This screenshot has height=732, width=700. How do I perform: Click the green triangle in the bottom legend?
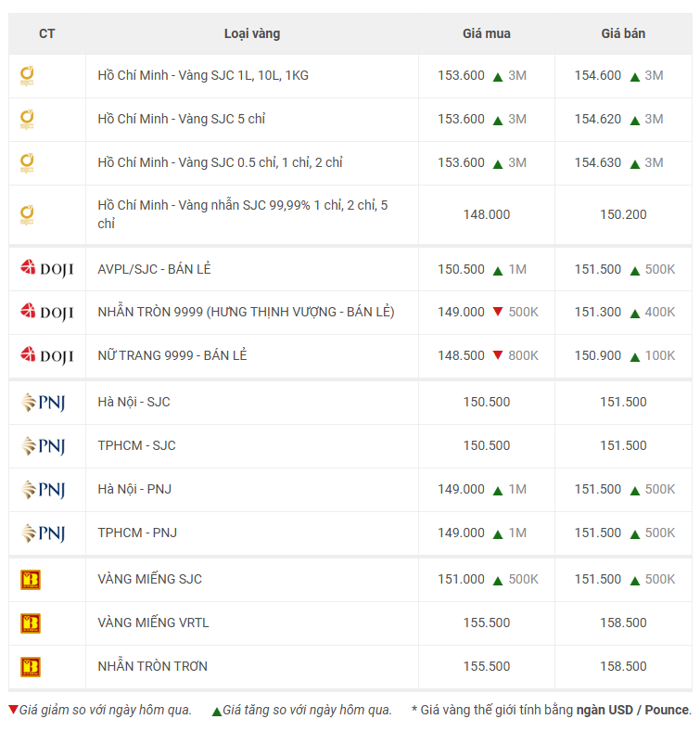(216, 711)
